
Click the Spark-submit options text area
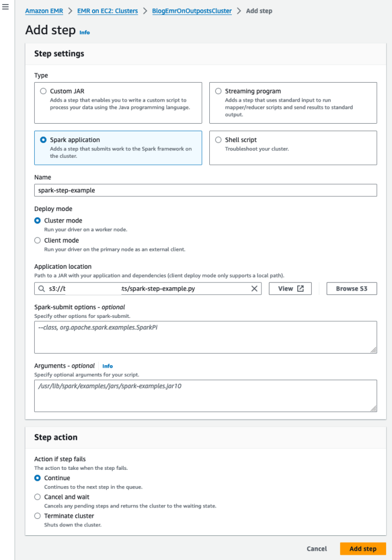[x=205, y=337]
